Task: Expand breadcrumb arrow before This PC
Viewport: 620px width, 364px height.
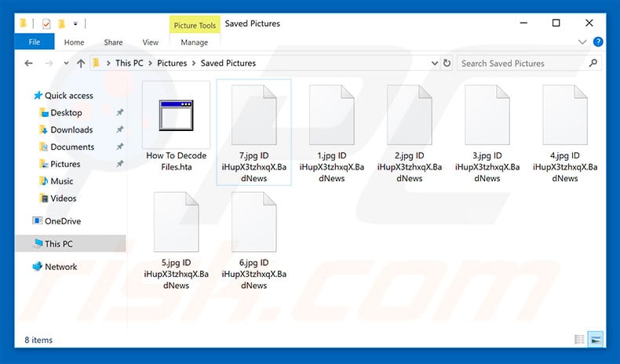Action: click(x=108, y=64)
